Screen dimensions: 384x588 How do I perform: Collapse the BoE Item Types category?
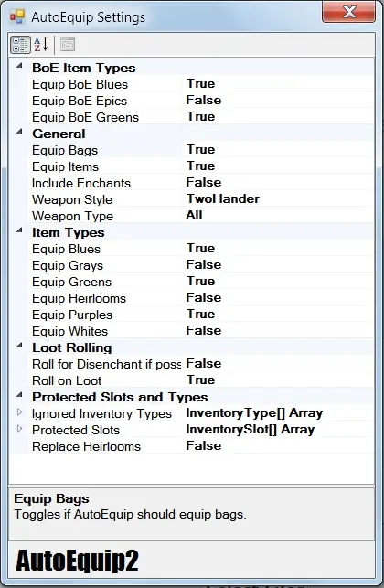19,67
